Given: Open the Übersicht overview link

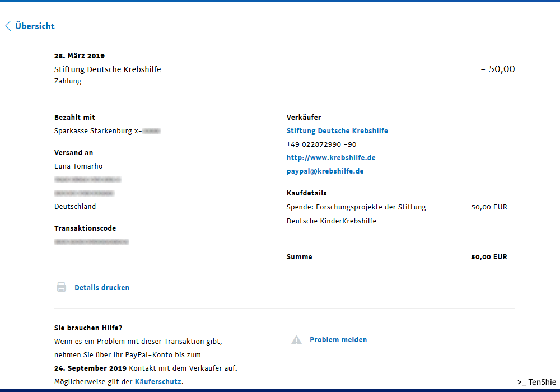Looking at the screenshot, I should (x=35, y=26).
